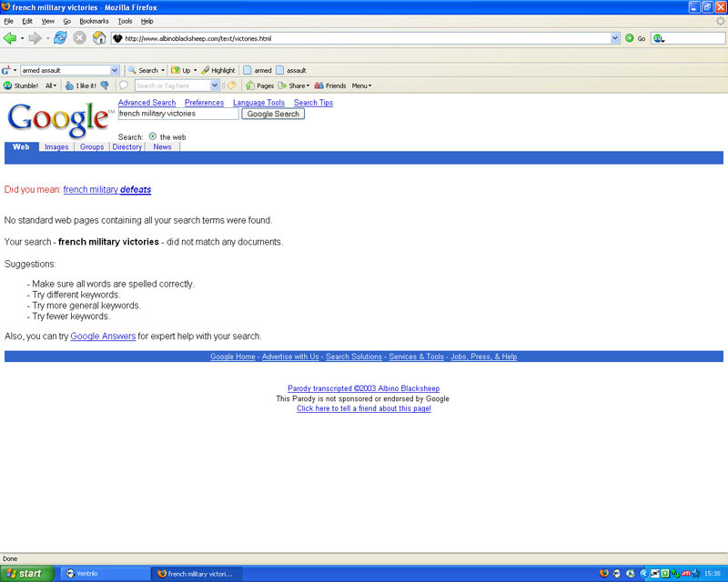Expand the 'Search or Tag here' dropdown
Image resolution: width=728 pixels, height=582 pixels.
coord(215,85)
